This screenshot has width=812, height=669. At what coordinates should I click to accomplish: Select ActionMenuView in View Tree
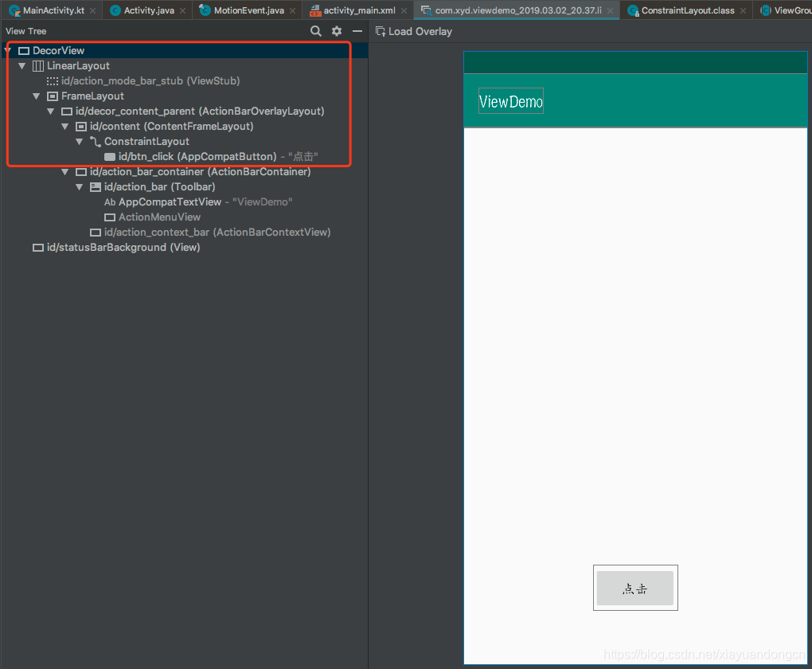click(x=184, y=217)
